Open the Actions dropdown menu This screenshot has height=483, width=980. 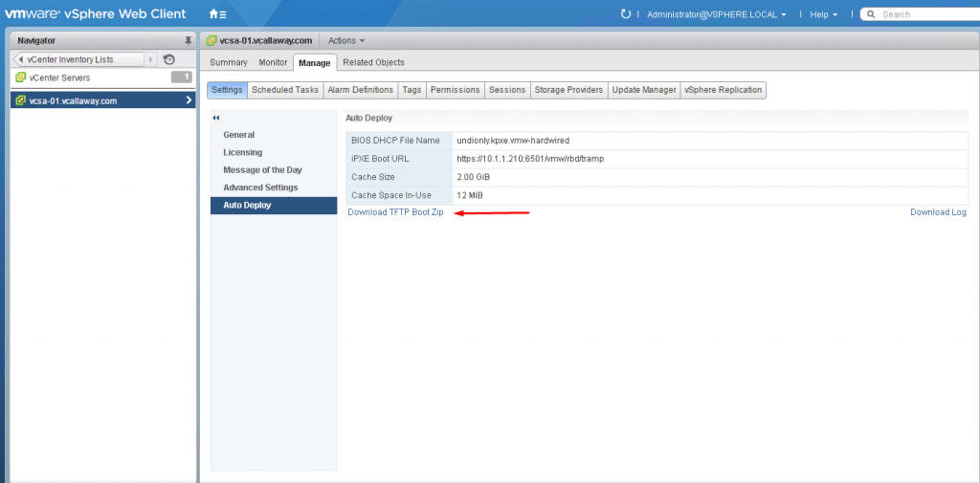click(345, 40)
